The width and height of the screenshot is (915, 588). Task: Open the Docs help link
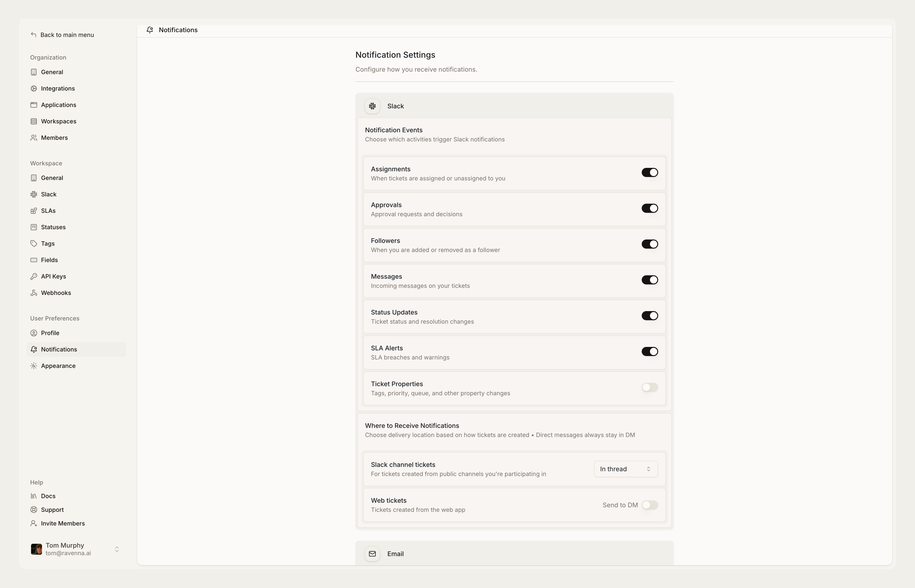tap(48, 496)
